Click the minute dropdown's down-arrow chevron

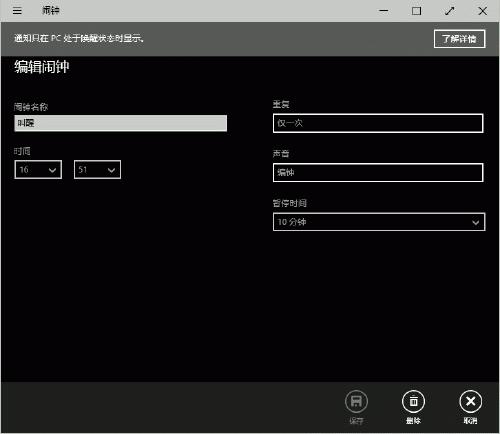coord(111,170)
